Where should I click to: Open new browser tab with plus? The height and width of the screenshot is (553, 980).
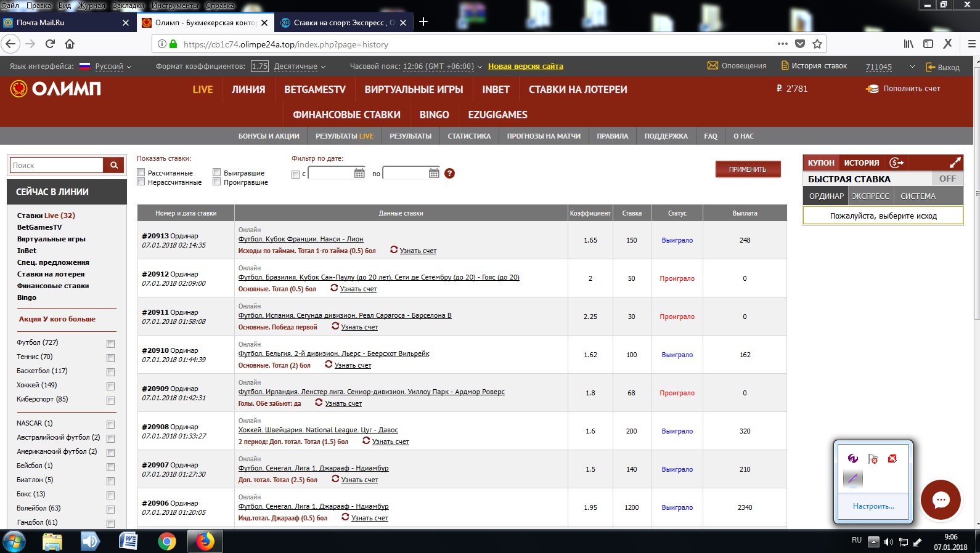pyautogui.click(x=423, y=22)
